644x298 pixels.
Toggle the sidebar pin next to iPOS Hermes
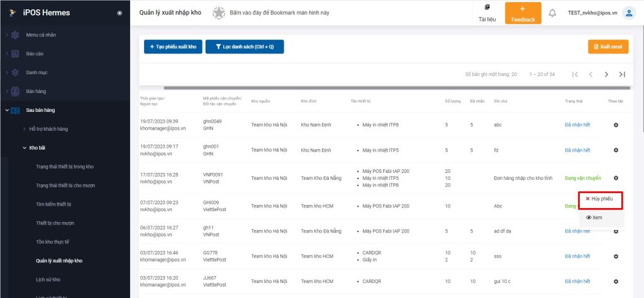(119, 13)
